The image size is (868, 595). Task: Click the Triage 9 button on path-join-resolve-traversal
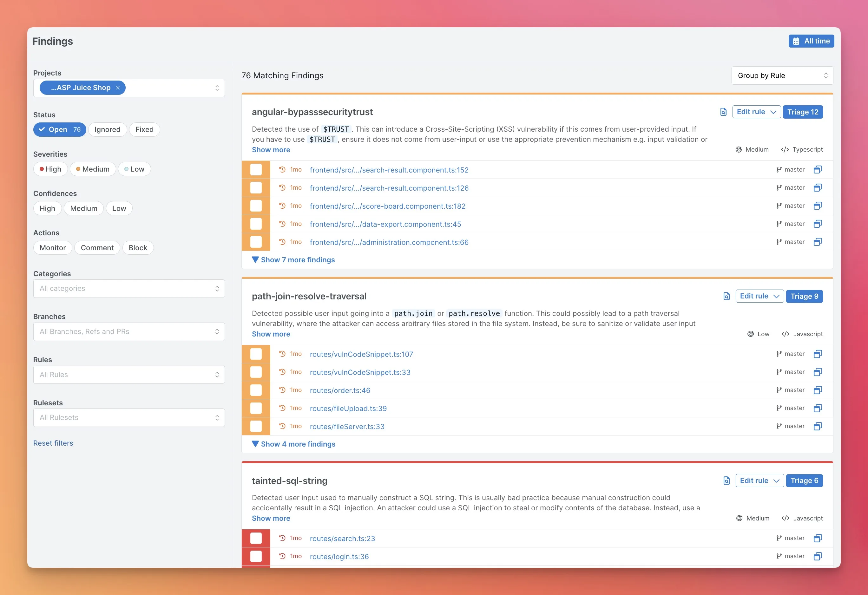[x=805, y=296]
